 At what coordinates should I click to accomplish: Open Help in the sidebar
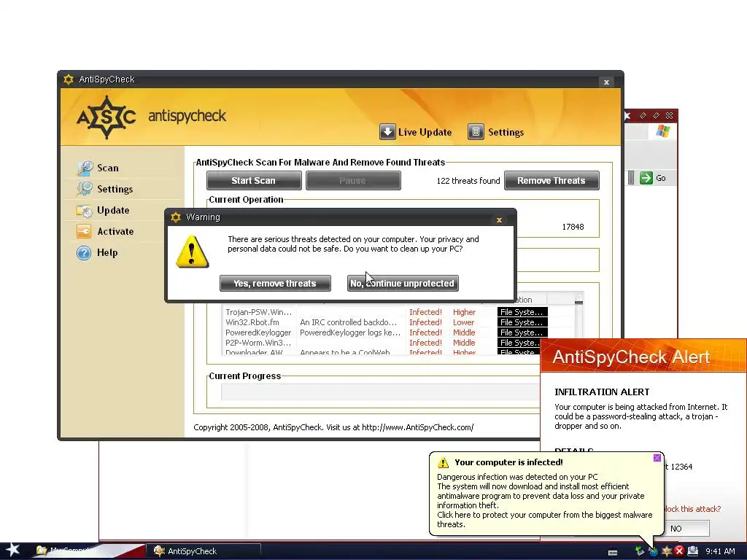pyautogui.click(x=97, y=252)
